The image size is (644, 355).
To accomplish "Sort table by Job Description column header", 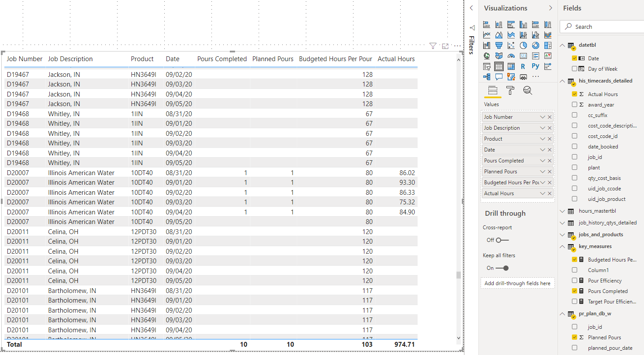I will tap(70, 59).
